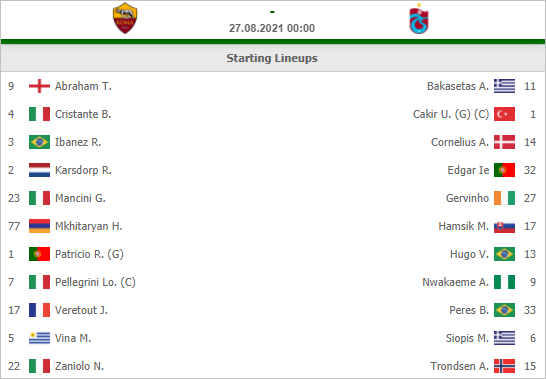Open player Nwakaeme A.
Viewport: 546px width, 379px height.
click(x=455, y=282)
